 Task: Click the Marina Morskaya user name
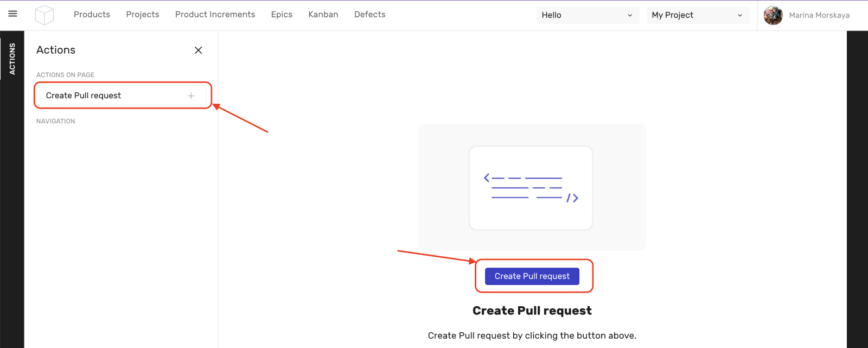pyautogui.click(x=819, y=15)
